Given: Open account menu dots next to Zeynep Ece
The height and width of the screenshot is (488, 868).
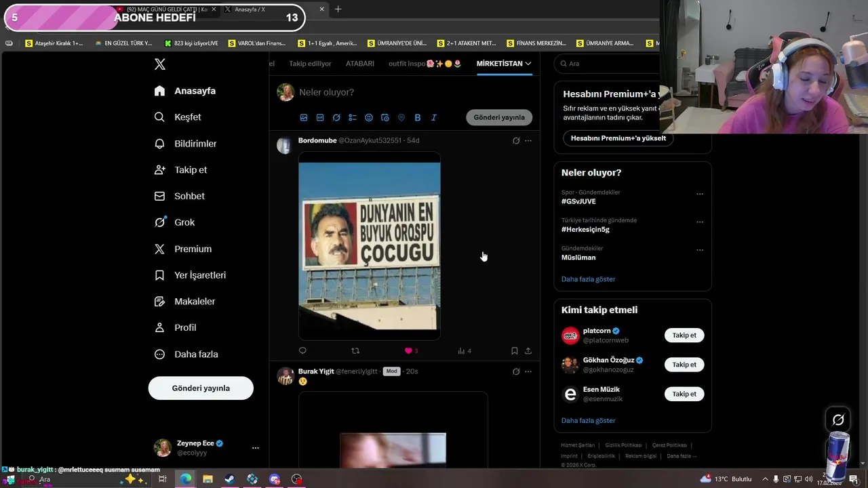Looking at the screenshot, I should click(x=256, y=448).
